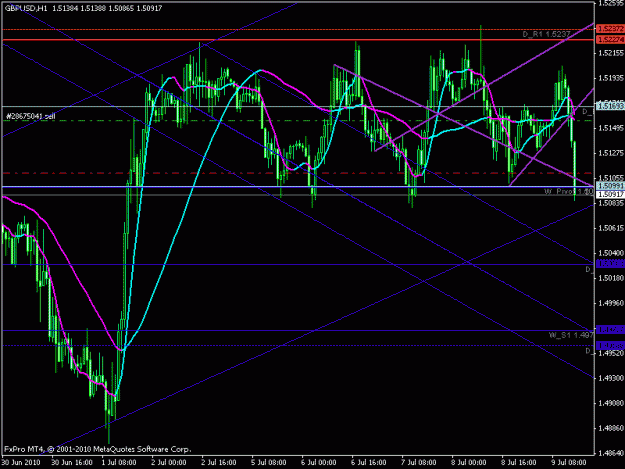Click the '7 Jul 08:00' time label
Viewport: 625px width, 469px height.
[x=419, y=462]
